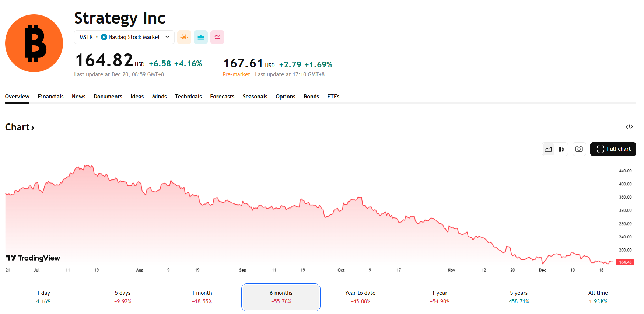Click the 164.43 current price label

[x=625, y=262]
